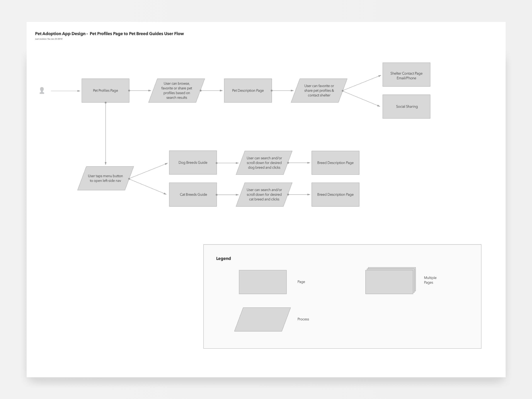Click the Pet Description Page box
The width and height of the screenshot is (532, 399).
pos(248,90)
